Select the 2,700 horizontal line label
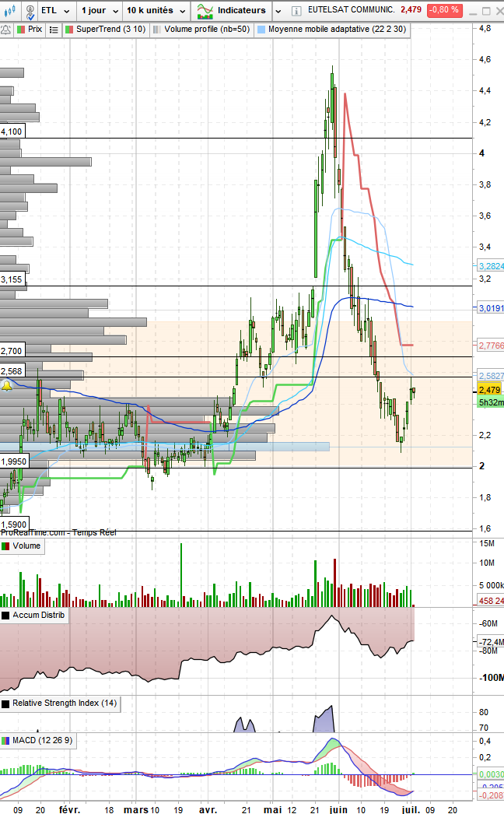Viewport: 504px width, 814px height. [x=12, y=352]
